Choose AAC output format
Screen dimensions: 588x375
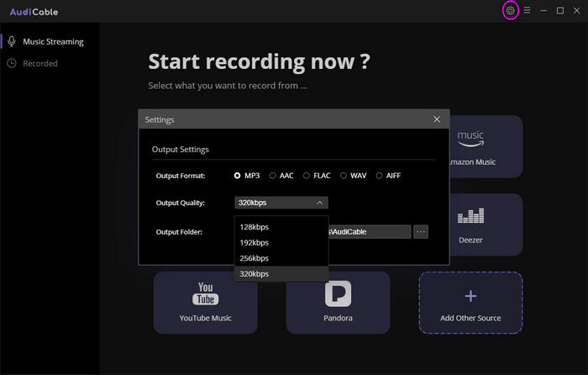click(x=273, y=176)
